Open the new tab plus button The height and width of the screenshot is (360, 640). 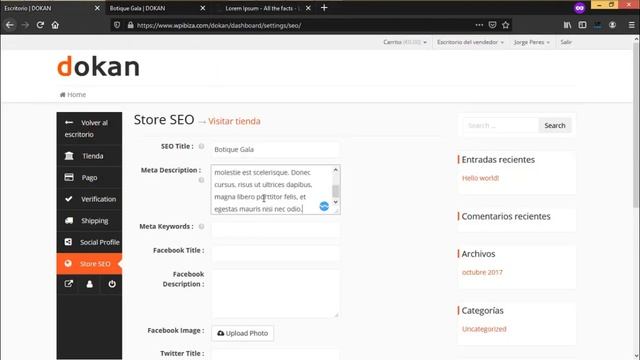pos(324,8)
